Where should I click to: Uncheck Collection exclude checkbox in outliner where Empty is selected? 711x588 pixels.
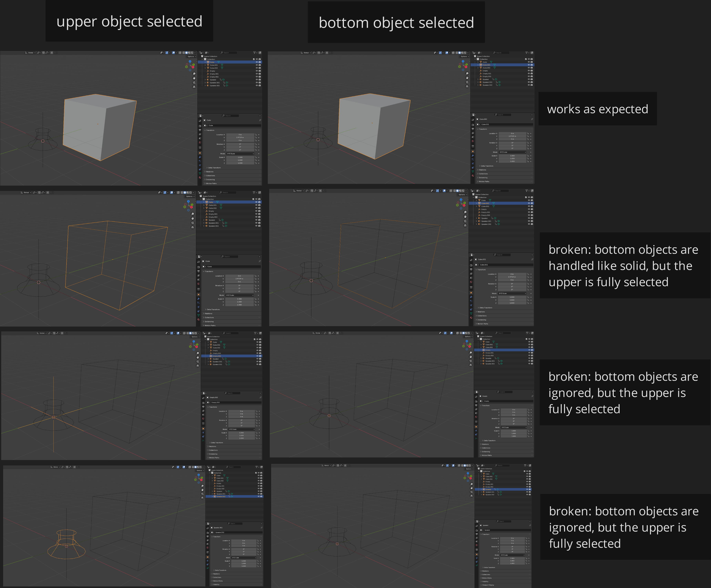coord(526,339)
